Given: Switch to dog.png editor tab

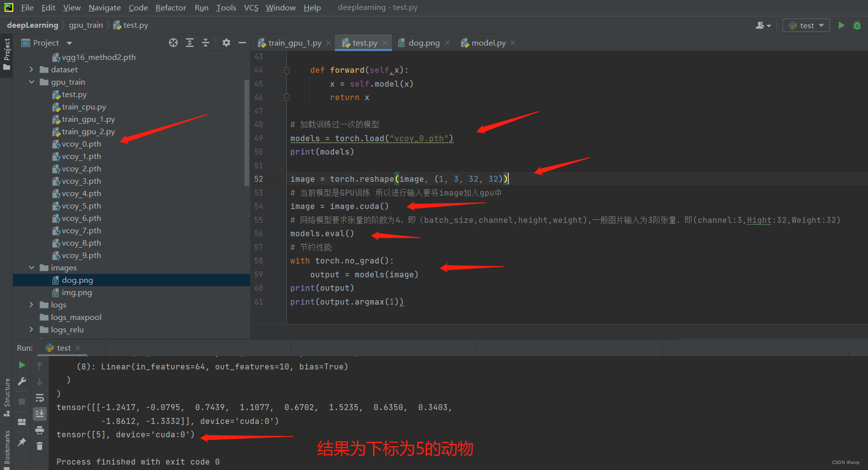Looking at the screenshot, I should pos(424,43).
